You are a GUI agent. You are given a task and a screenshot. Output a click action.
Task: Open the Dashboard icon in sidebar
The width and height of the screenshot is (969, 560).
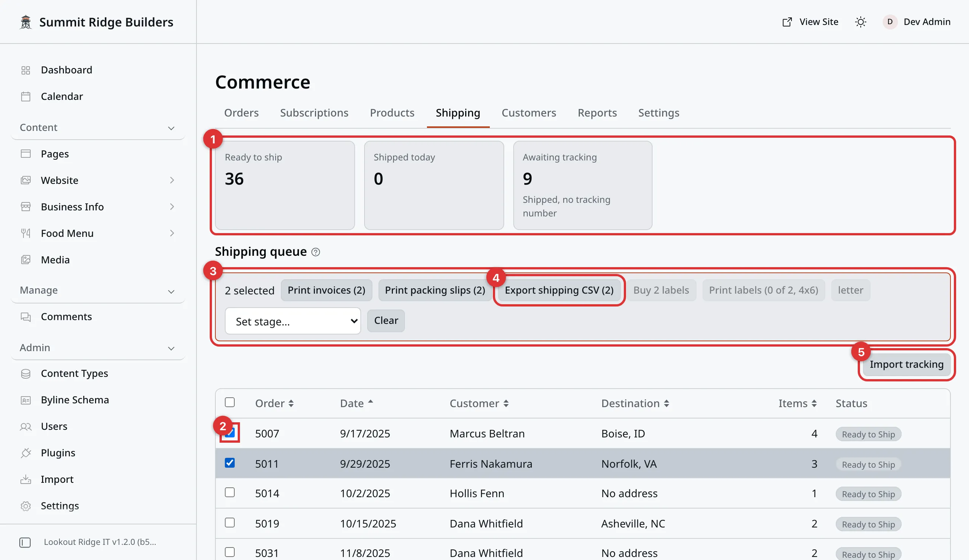click(x=26, y=70)
